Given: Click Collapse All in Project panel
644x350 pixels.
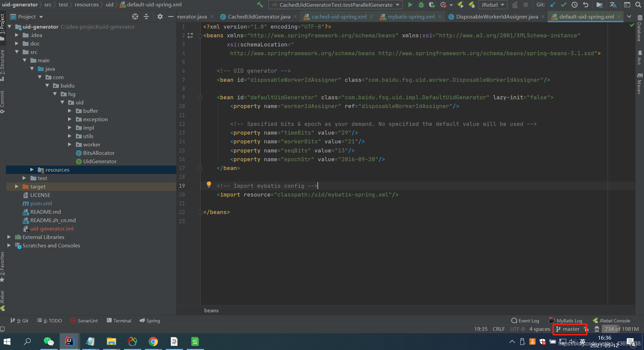Looking at the screenshot, I should click(146, 16).
